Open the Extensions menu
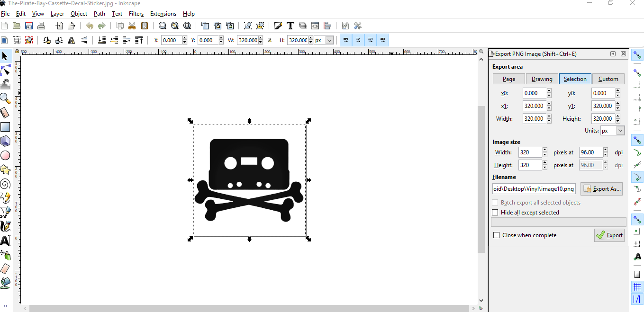Screen dimensions: 644x312 tap(163, 14)
